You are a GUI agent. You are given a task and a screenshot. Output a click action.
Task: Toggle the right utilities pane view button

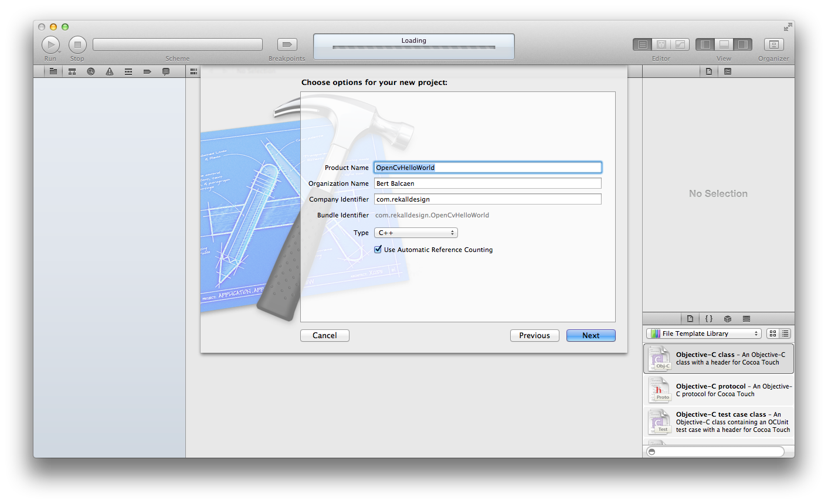pos(743,45)
